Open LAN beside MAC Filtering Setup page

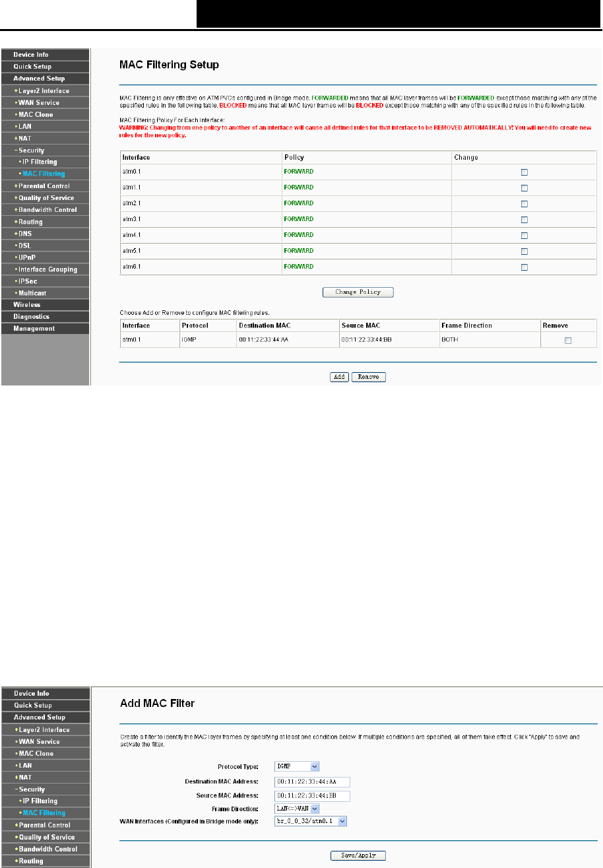(45, 126)
